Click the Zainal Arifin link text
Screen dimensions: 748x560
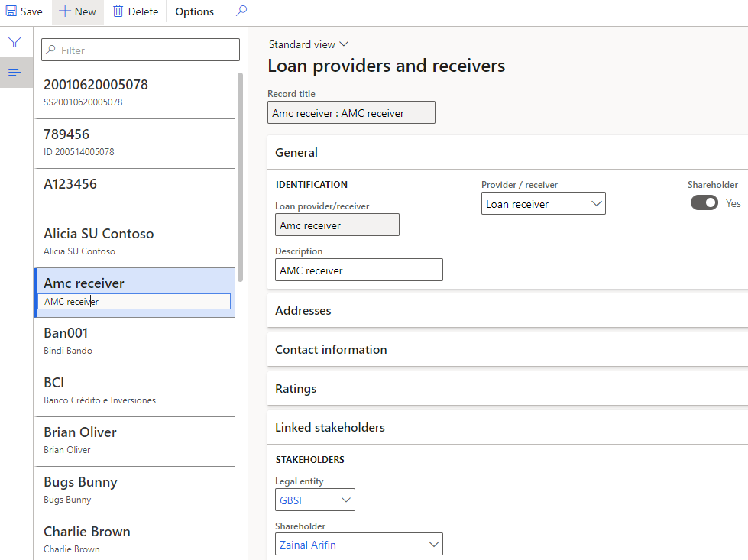click(308, 545)
